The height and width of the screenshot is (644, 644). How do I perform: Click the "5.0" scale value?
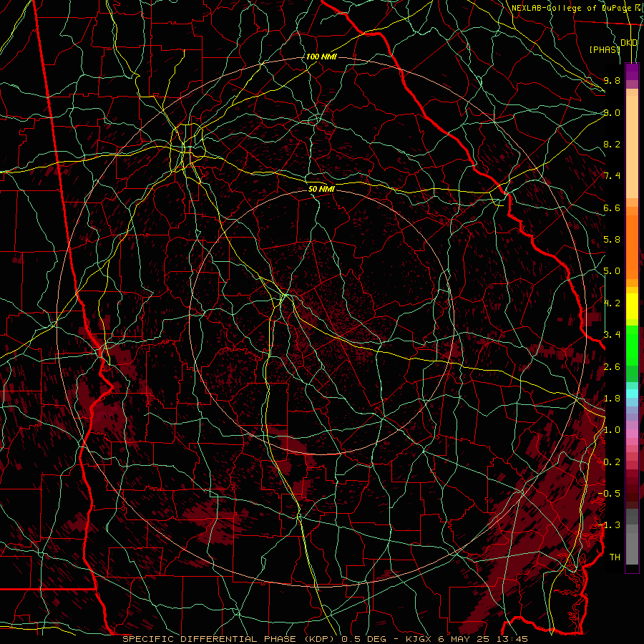[x=612, y=271]
